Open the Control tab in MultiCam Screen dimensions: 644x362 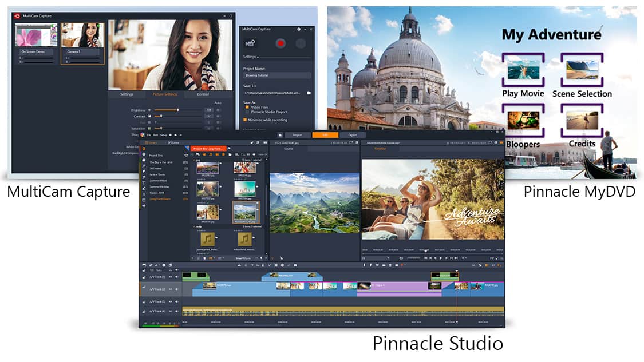coord(203,94)
